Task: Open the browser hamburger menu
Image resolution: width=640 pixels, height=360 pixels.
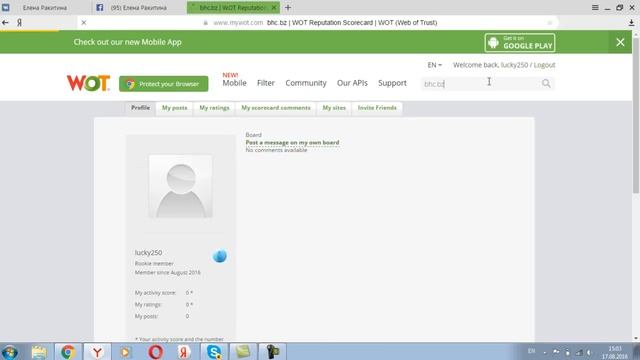Action: 595,7
